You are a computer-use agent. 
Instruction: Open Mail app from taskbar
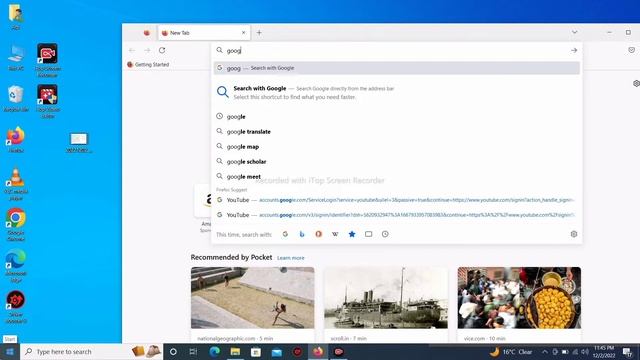click(277, 351)
